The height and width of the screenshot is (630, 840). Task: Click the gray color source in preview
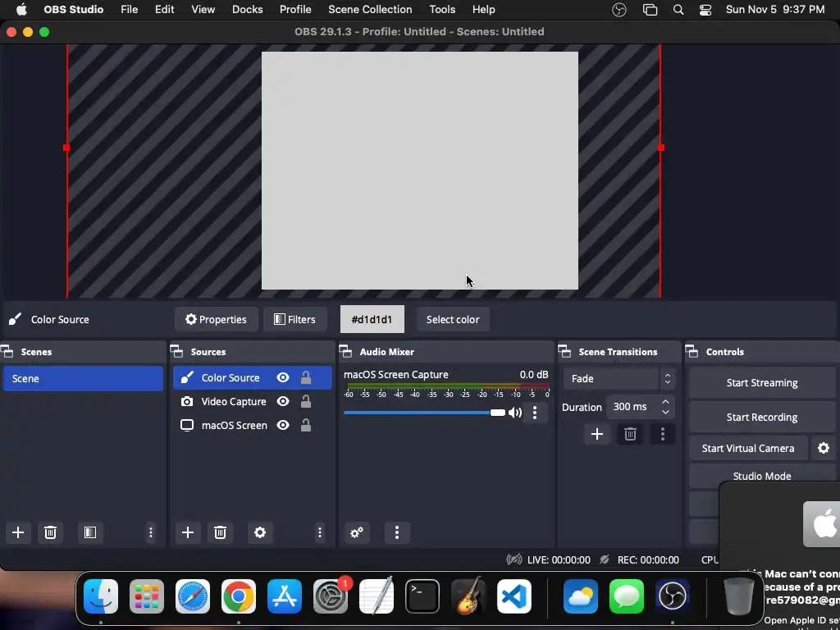tap(419, 171)
